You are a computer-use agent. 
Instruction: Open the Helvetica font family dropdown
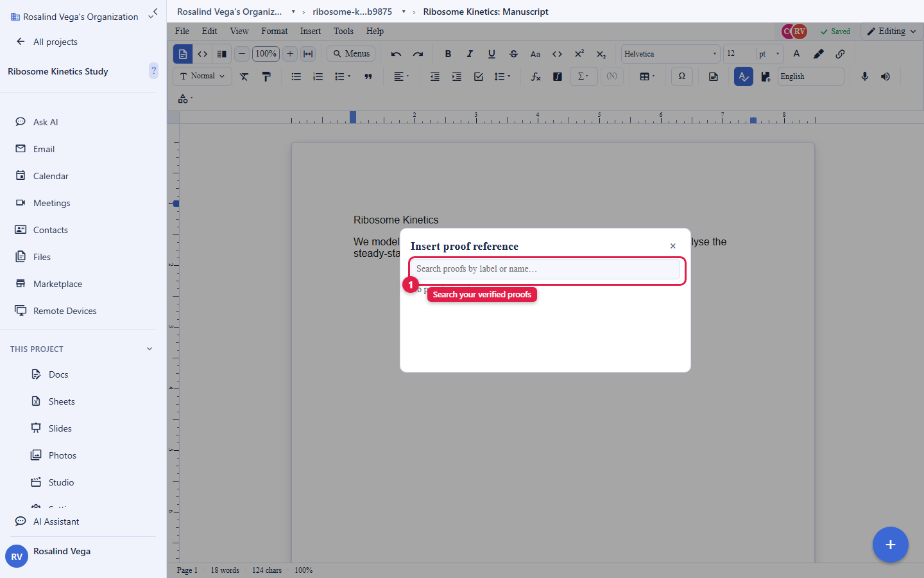671,54
